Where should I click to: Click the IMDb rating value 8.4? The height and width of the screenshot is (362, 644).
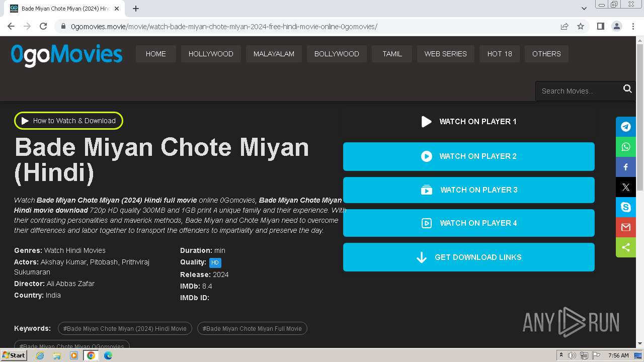207,286
